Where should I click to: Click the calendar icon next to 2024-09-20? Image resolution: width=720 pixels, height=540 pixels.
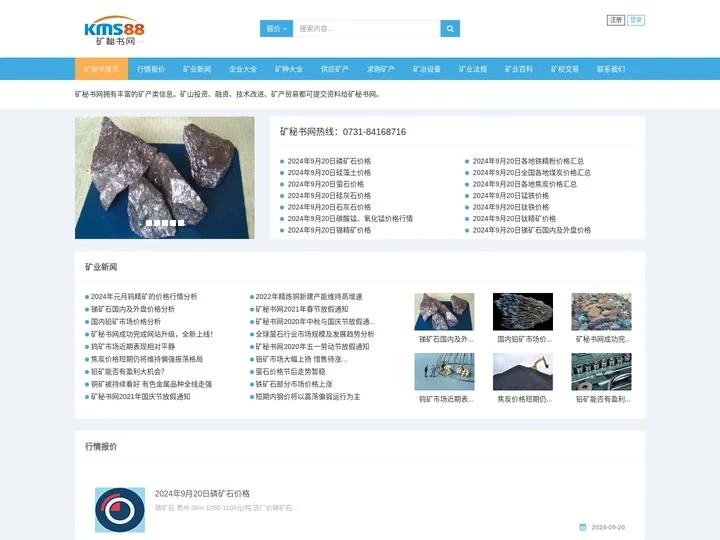(x=583, y=527)
